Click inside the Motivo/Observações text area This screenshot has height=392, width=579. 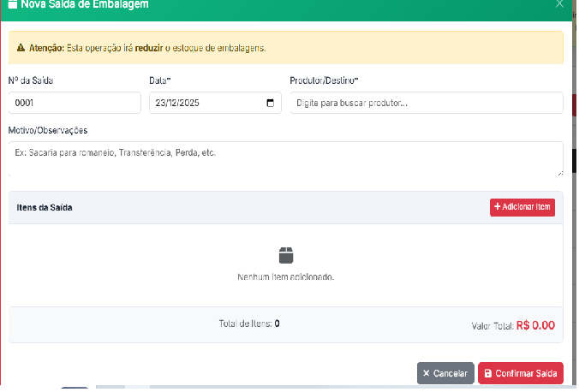pos(285,159)
